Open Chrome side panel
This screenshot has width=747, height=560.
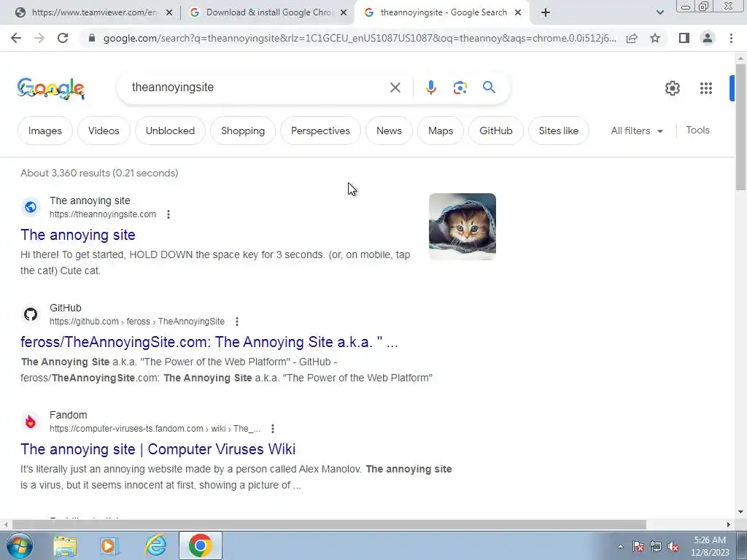click(684, 38)
